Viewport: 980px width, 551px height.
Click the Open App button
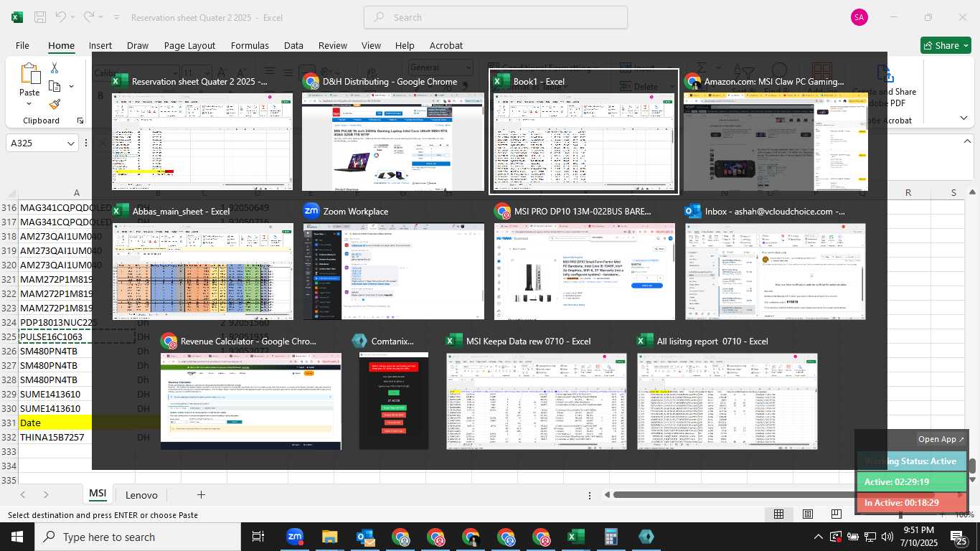(941, 439)
